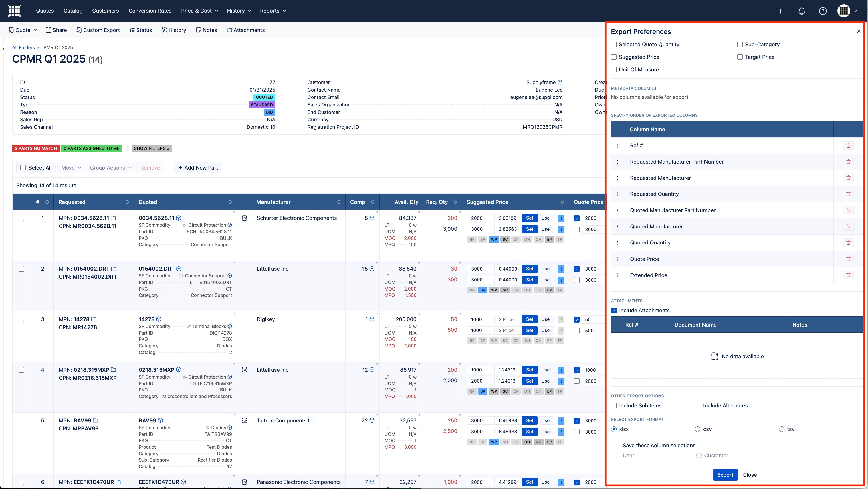Screen dimensions: 868x489
Task: Select csv export format
Action: click(x=697, y=429)
